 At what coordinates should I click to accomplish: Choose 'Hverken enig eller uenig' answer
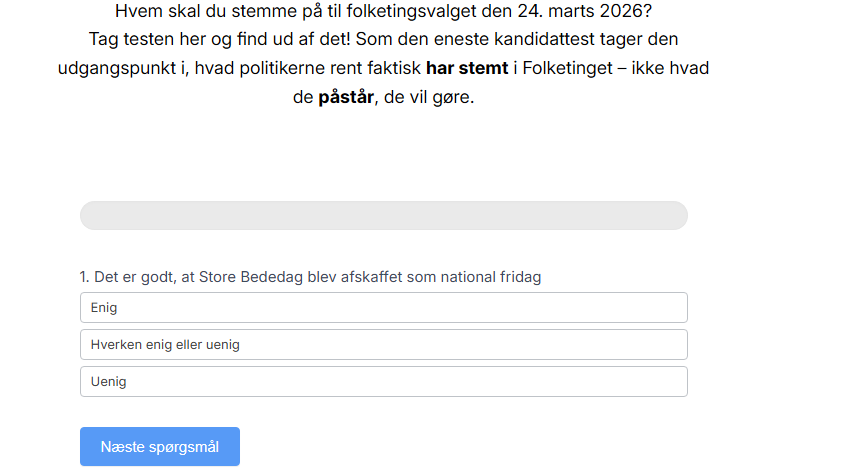pos(383,345)
